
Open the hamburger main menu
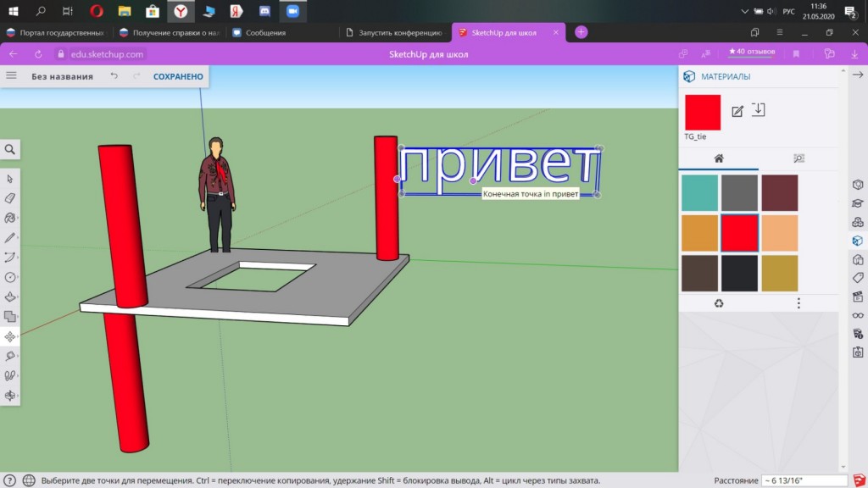(11, 76)
